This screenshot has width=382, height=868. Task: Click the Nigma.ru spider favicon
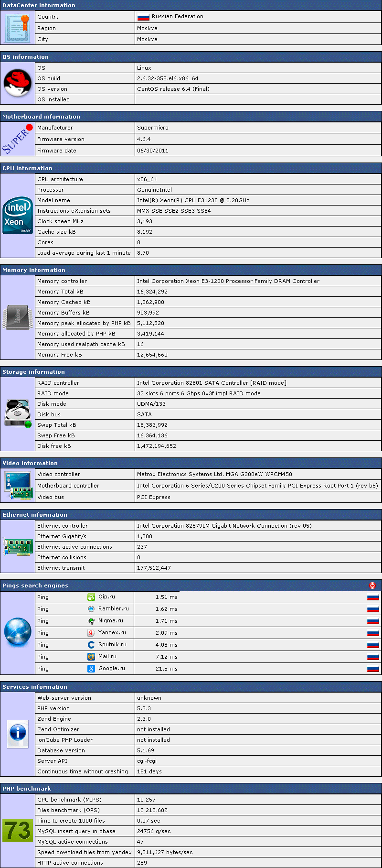pyautogui.click(x=91, y=621)
